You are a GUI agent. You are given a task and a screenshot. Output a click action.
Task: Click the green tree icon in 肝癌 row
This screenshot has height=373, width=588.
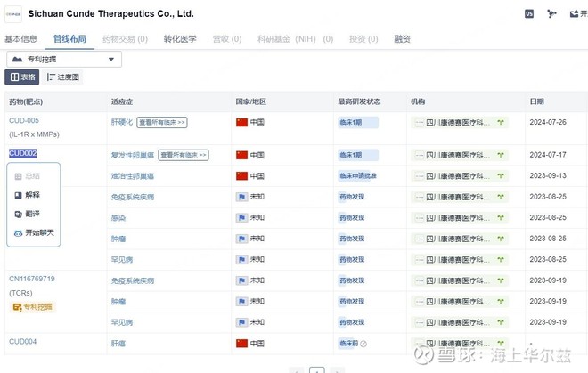[x=501, y=343]
